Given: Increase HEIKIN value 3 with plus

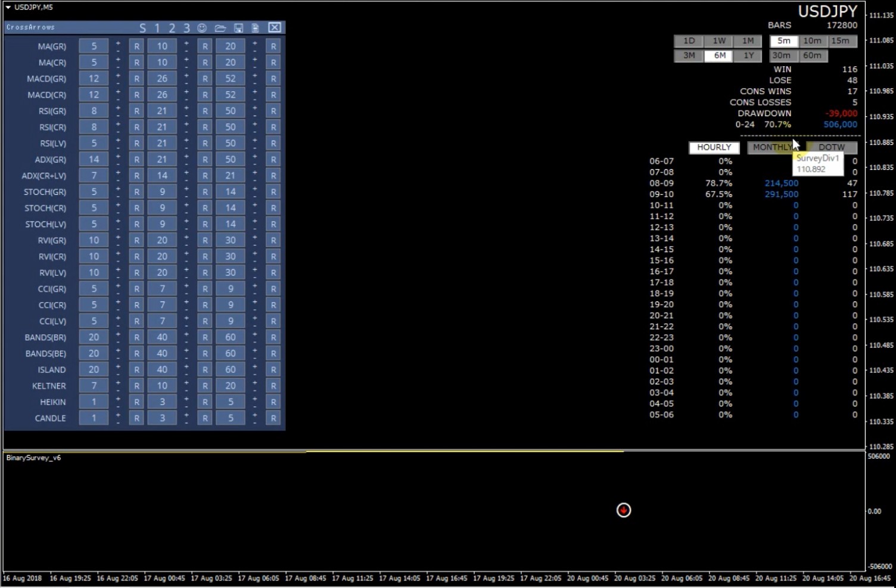Looking at the screenshot, I should [186, 399].
